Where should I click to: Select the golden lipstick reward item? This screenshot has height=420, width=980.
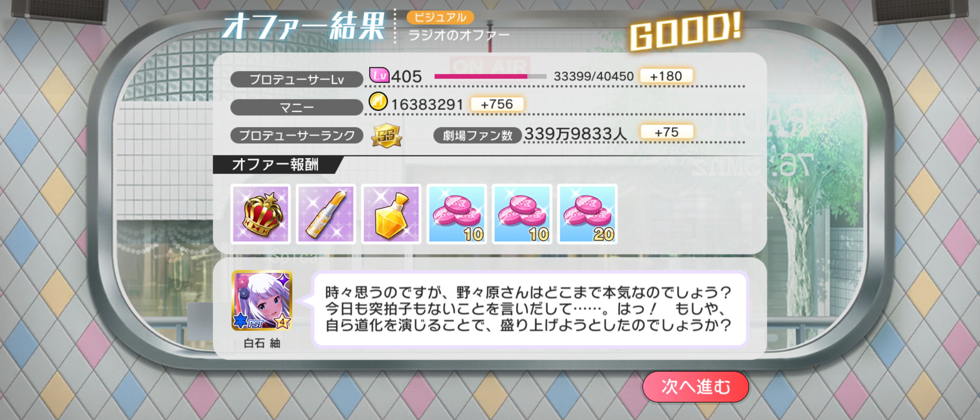coord(326,214)
